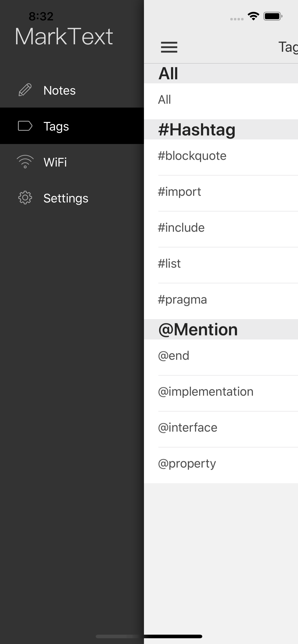Click the battery indicator icon

click(273, 16)
